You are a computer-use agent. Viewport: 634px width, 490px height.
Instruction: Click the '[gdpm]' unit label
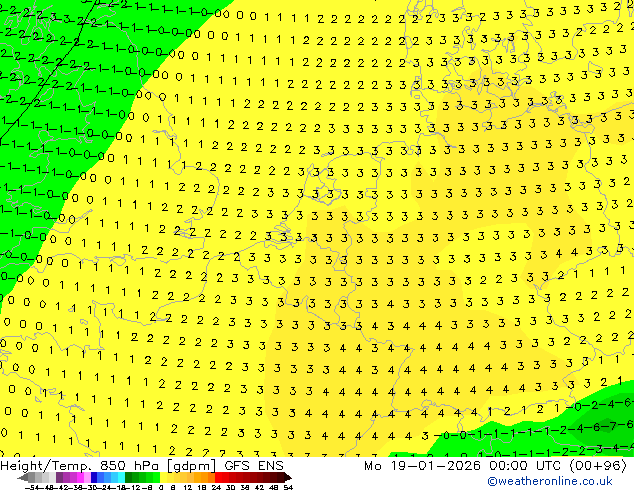coord(192,466)
